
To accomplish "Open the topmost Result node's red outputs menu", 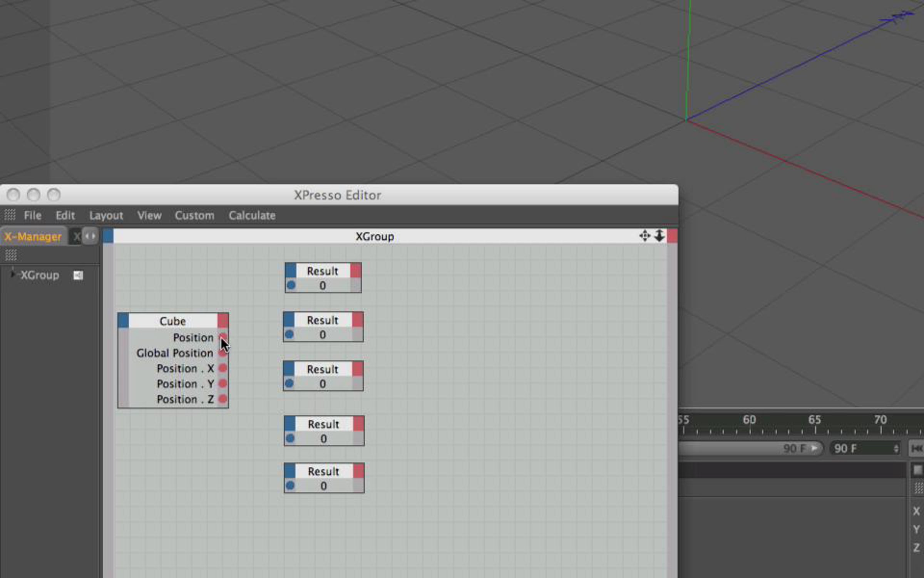I will click(356, 271).
